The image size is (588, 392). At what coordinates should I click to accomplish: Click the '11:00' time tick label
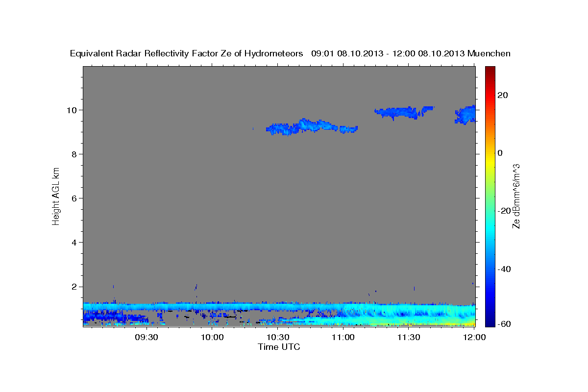pyautogui.click(x=343, y=337)
